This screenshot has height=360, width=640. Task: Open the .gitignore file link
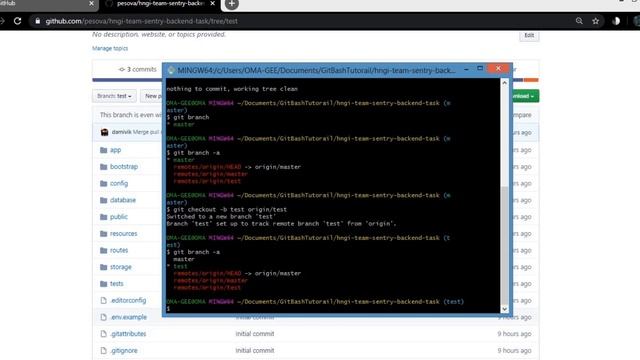point(124,351)
